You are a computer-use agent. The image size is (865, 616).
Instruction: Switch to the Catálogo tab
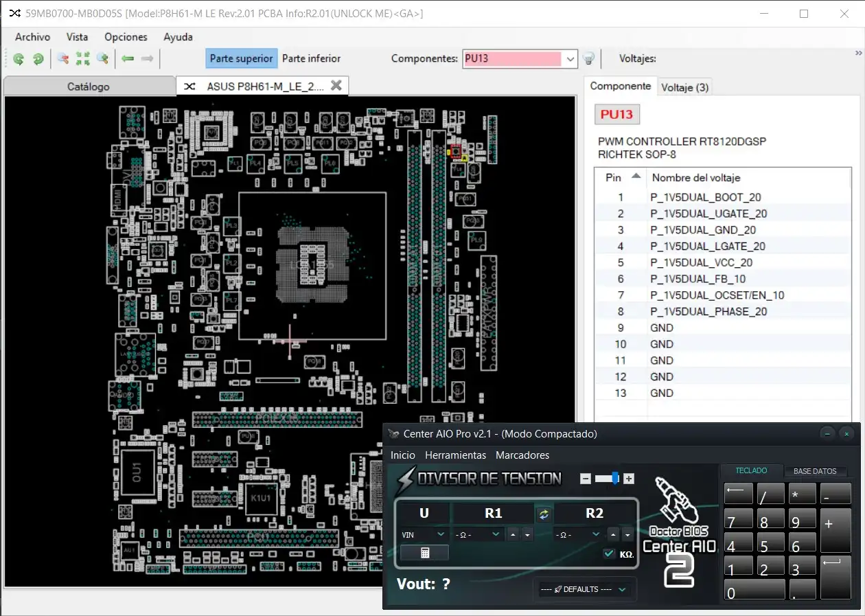89,87
